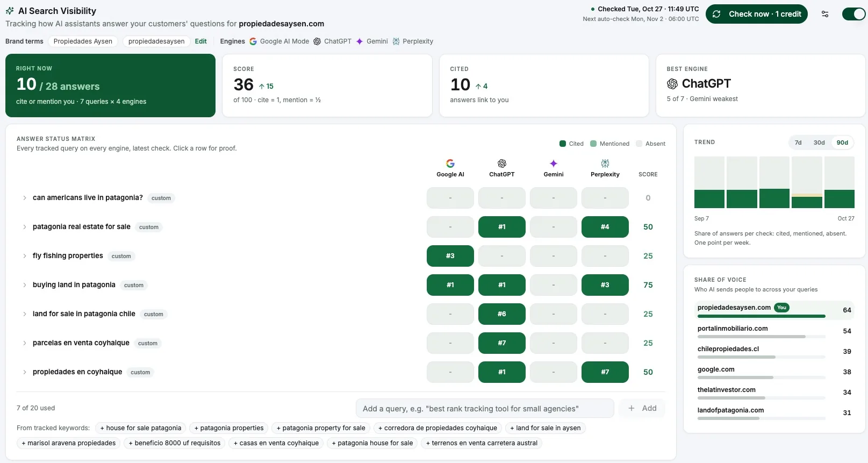Add suggested keyword 'terrenos en venta carretera austral'
The width and height of the screenshot is (868, 463).
pos(482,443)
